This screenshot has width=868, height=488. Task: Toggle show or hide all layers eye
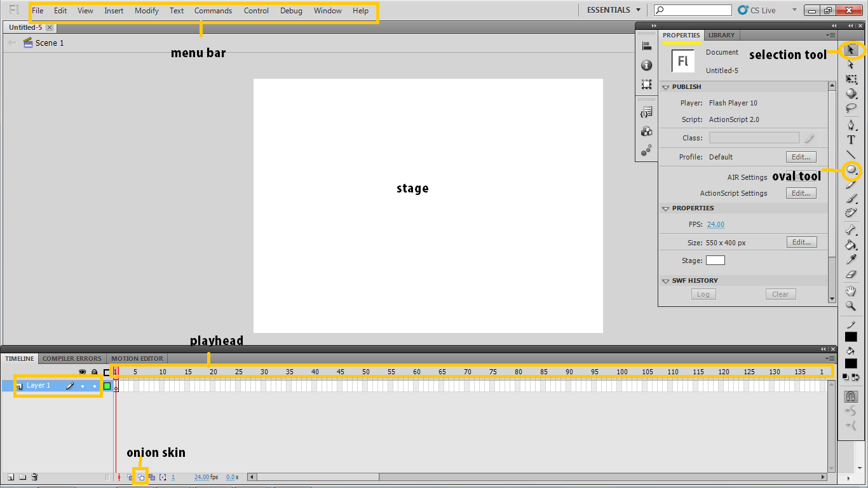tap(82, 372)
